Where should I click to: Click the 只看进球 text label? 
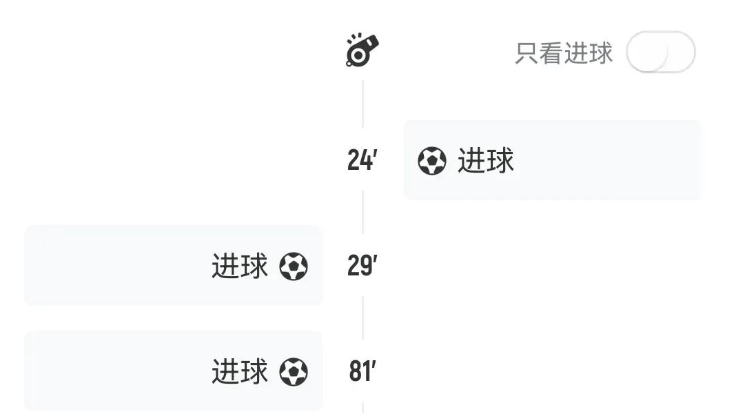(x=563, y=53)
